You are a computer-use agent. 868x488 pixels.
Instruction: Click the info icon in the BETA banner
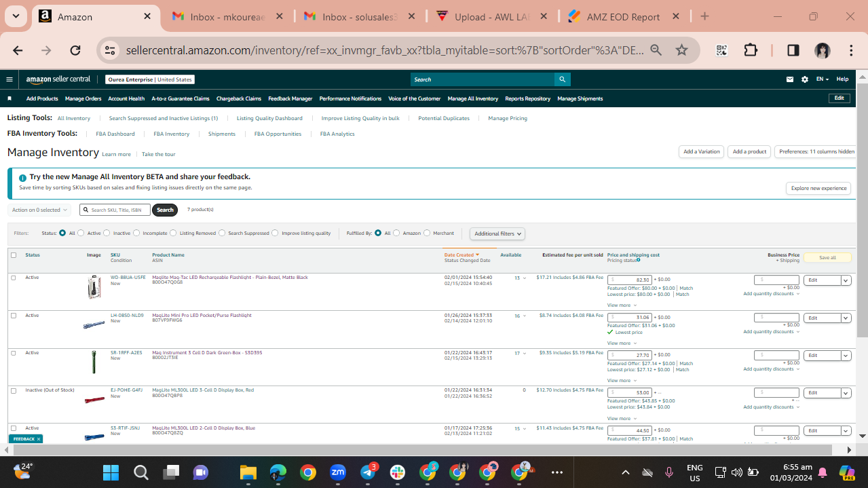[x=23, y=178]
